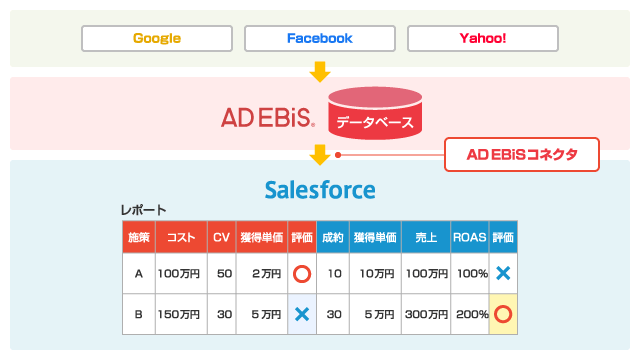The height and width of the screenshot is (360, 640).
Task: Click the red circle in the yellow cell
Action: pyautogui.click(x=503, y=314)
